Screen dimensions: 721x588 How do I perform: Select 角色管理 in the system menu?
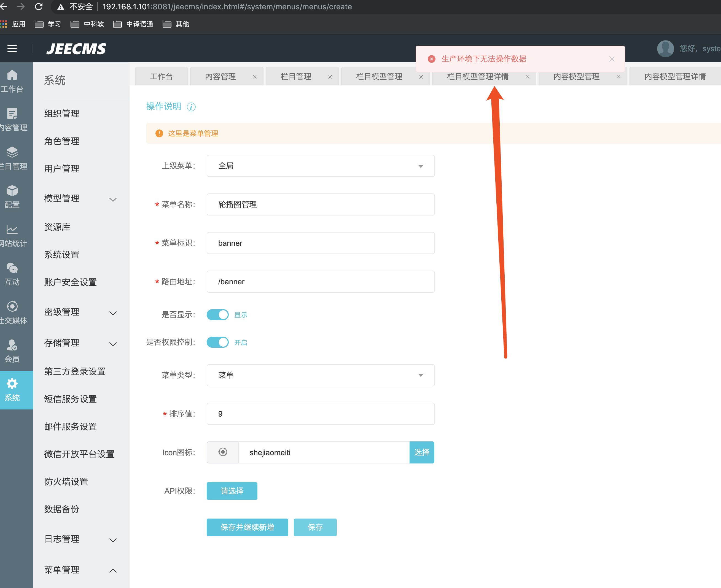pyautogui.click(x=62, y=141)
